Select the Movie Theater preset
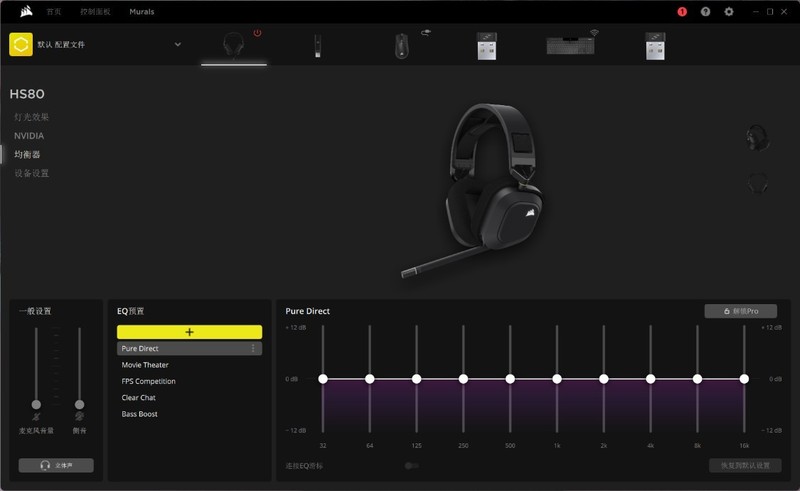Viewport: 800px width, 491px height. pyautogui.click(x=145, y=365)
